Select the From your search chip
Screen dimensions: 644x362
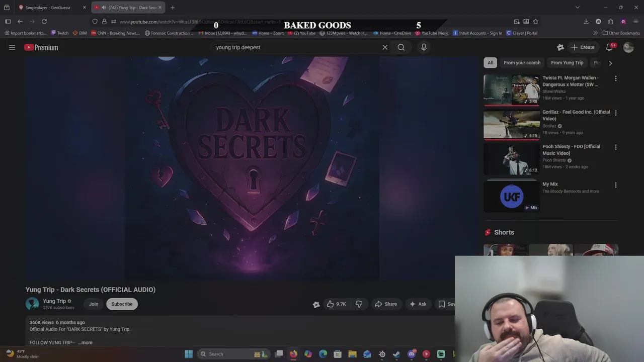click(522, 63)
